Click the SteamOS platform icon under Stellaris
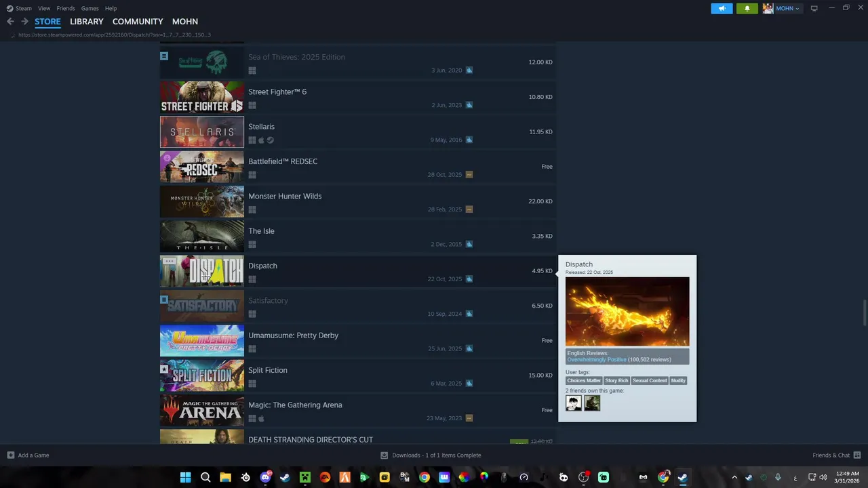The image size is (868, 488). [270, 140]
